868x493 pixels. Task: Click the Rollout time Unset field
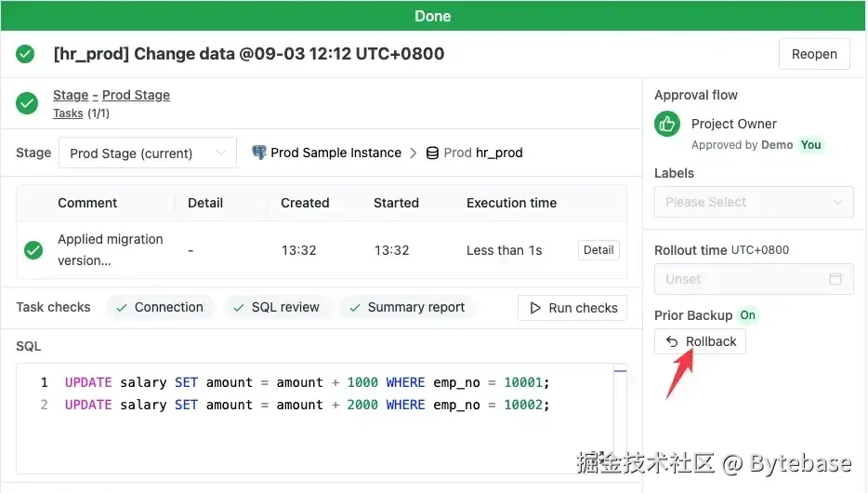coord(754,279)
